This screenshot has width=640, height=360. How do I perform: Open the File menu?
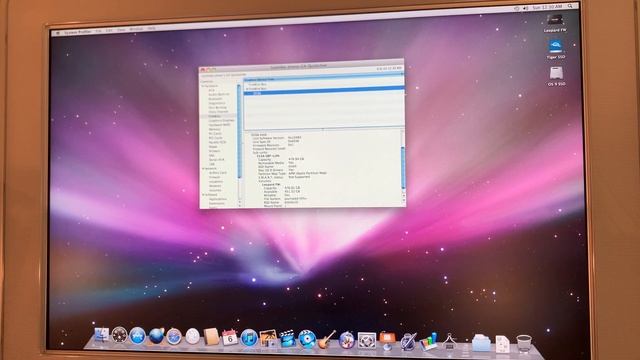pos(98,31)
